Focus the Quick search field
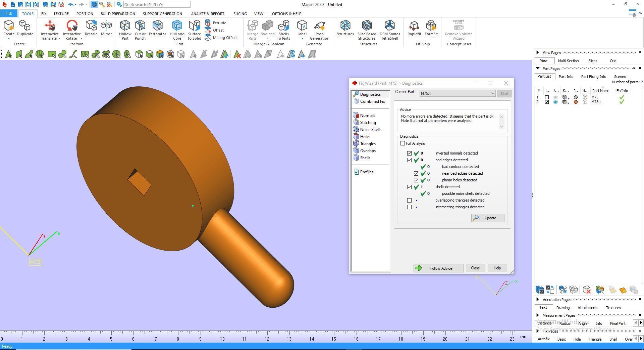 [x=157, y=5]
